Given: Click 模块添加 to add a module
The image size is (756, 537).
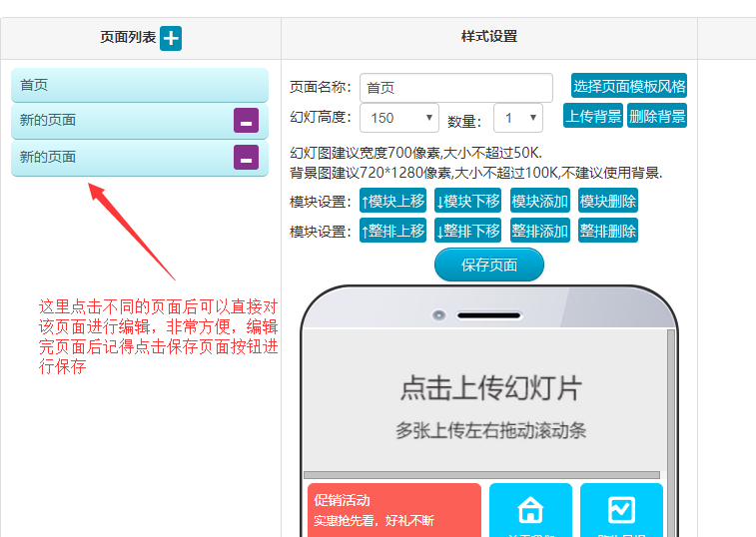Looking at the screenshot, I should point(540,201).
